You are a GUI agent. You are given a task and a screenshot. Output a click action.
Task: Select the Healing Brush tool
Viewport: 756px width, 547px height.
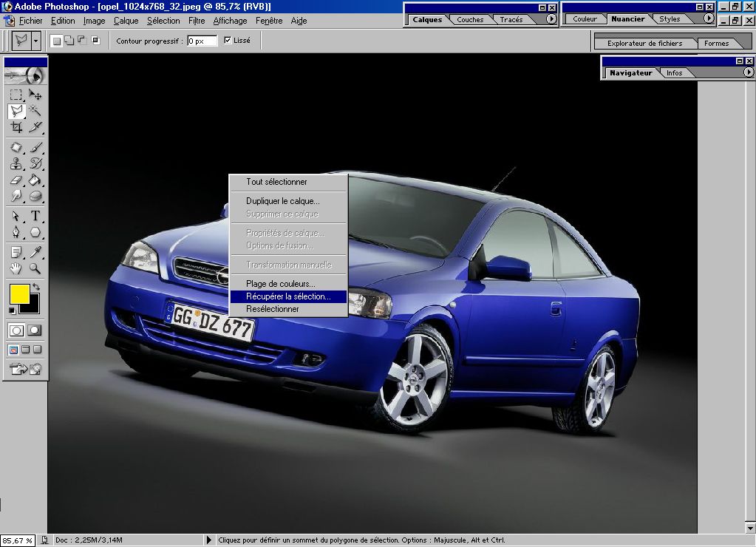click(16, 148)
